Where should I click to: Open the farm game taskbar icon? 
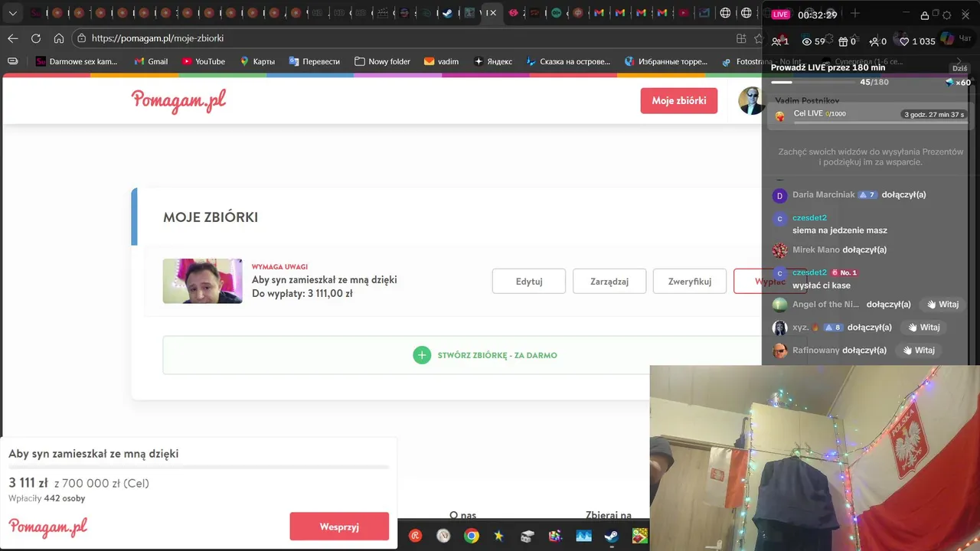(639, 536)
